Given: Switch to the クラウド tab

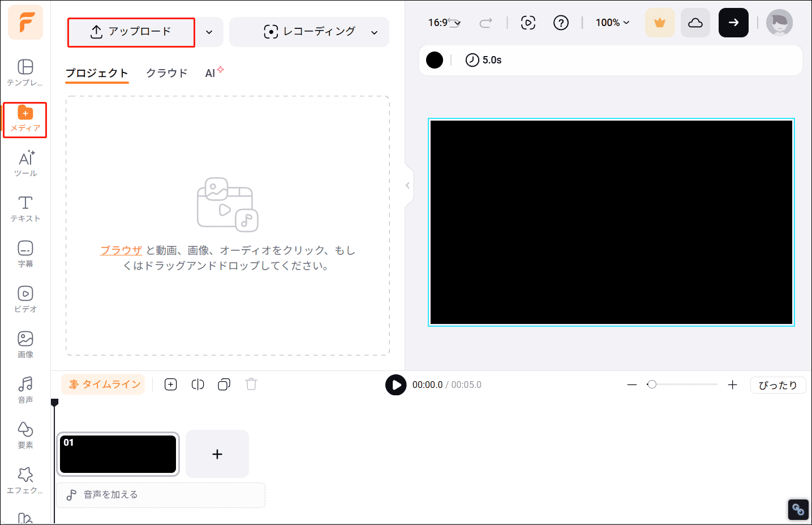Looking at the screenshot, I should coord(166,72).
